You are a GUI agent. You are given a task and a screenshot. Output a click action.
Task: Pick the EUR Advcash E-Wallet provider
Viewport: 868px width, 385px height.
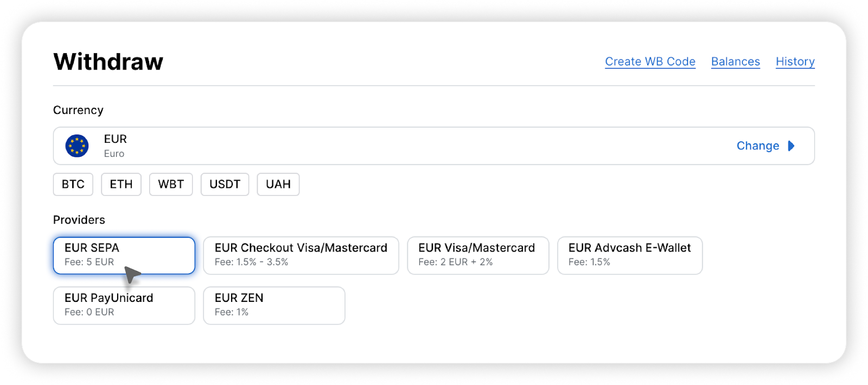pos(629,255)
